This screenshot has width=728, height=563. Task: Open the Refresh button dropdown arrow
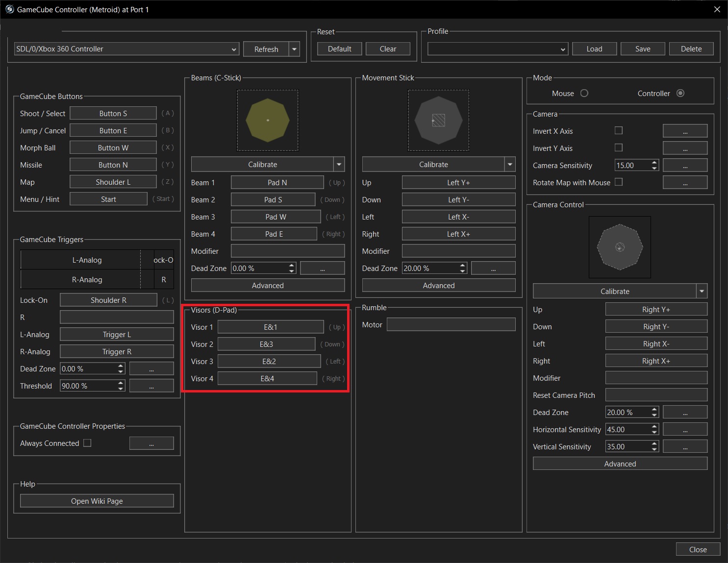[294, 49]
